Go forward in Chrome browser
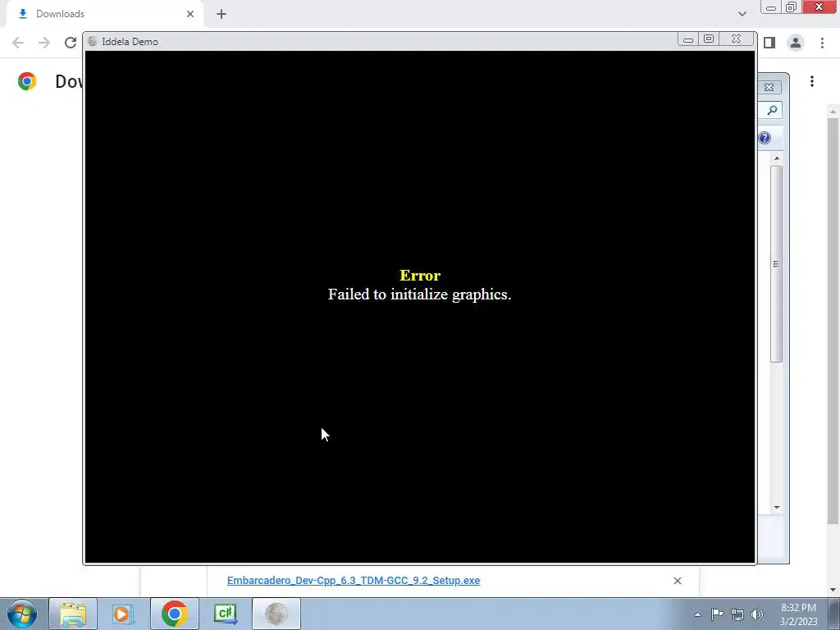 tap(44, 43)
